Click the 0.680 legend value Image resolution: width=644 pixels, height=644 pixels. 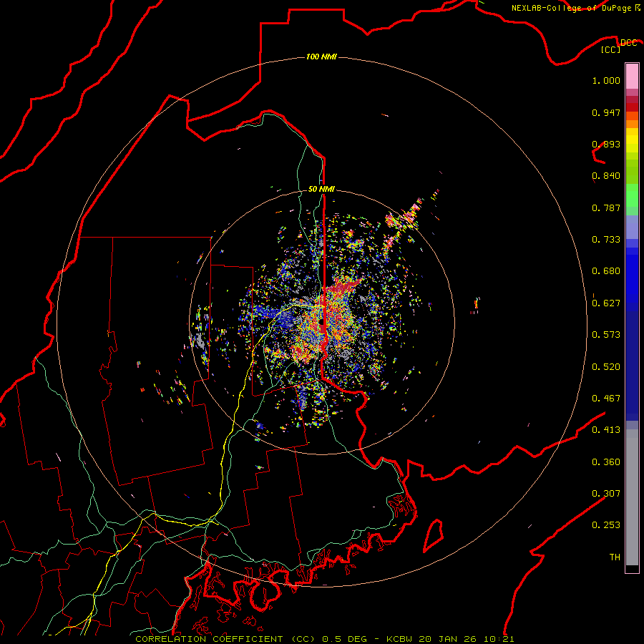606,271
